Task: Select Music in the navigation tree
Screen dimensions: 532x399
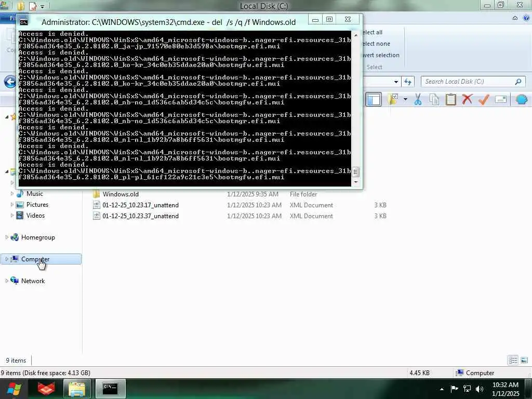Action: pos(35,194)
